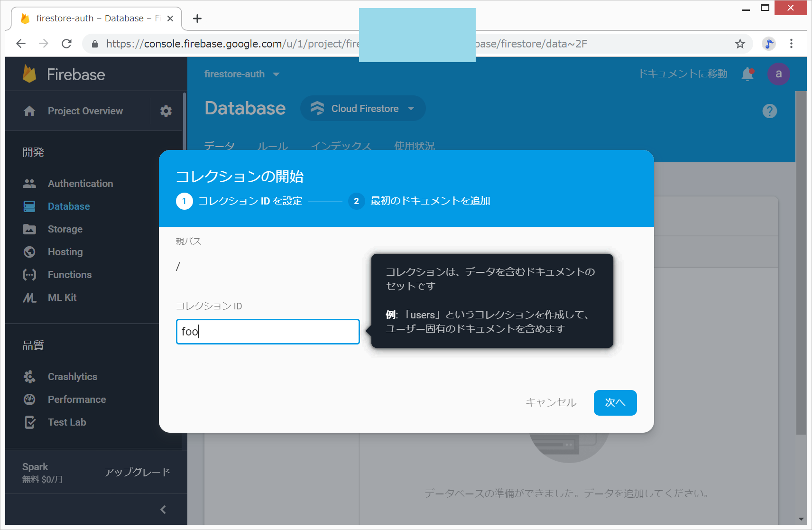Viewport: 812px width, 530px height.
Task: Open the Authentication section
Action: 80,184
